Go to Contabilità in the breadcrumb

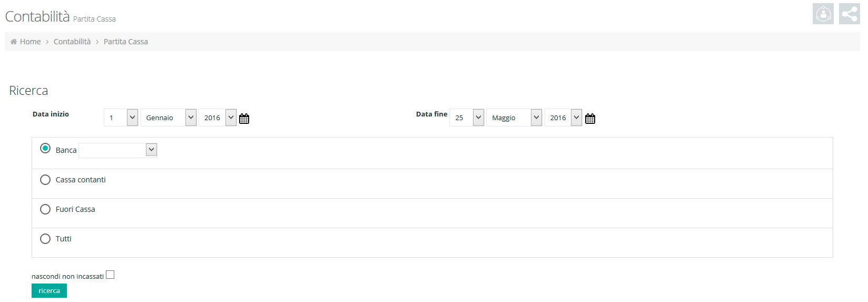click(x=72, y=42)
